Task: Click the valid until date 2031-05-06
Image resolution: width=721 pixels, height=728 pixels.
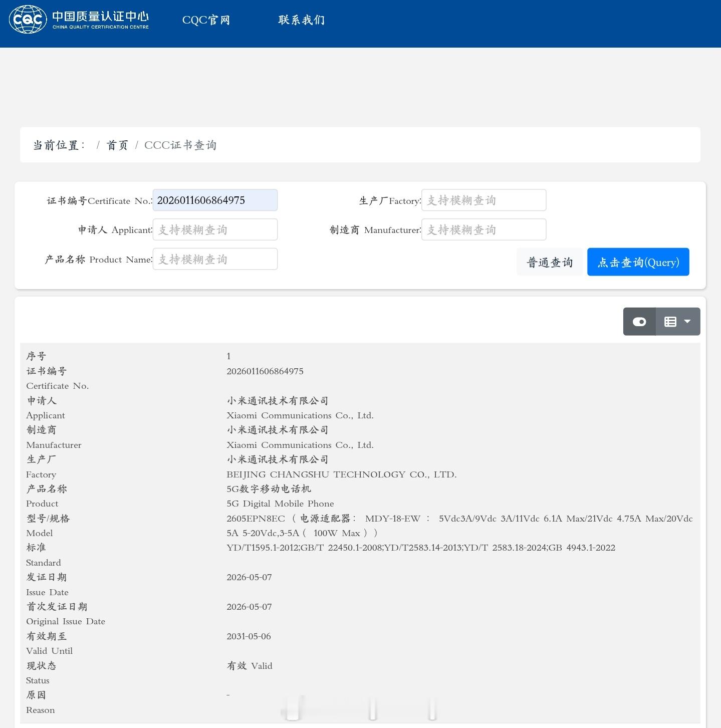Action: click(x=249, y=636)
